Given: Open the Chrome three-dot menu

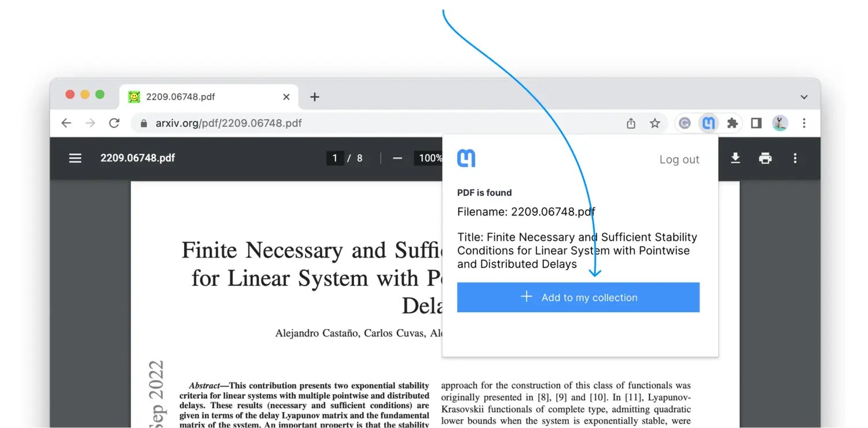Looking at the screenshot, I should (x=805, y=123).
